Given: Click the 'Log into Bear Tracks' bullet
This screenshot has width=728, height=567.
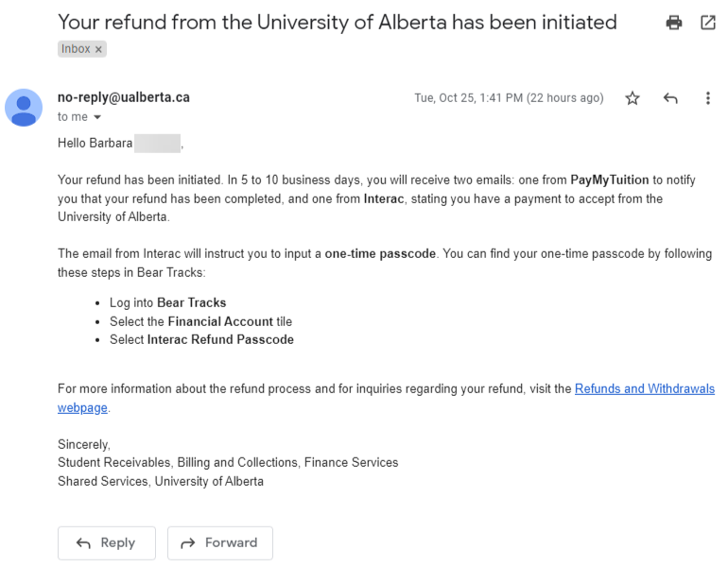Looking at the screenshot, I should (x=167, y=303).
